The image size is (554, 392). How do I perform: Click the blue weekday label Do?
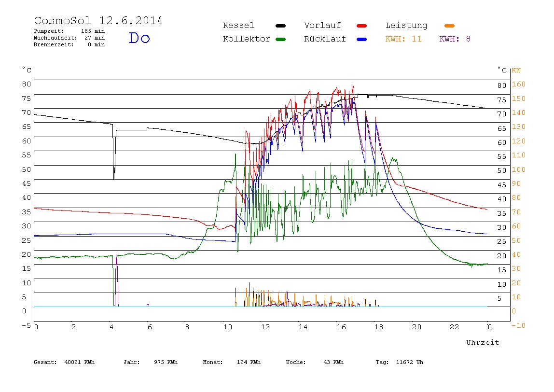(x=139, y=38)
